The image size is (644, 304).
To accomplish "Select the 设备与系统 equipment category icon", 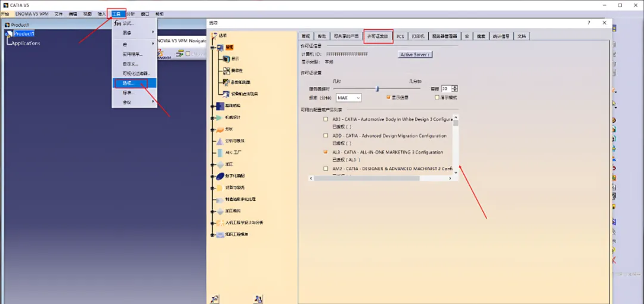I will [219, 188].
